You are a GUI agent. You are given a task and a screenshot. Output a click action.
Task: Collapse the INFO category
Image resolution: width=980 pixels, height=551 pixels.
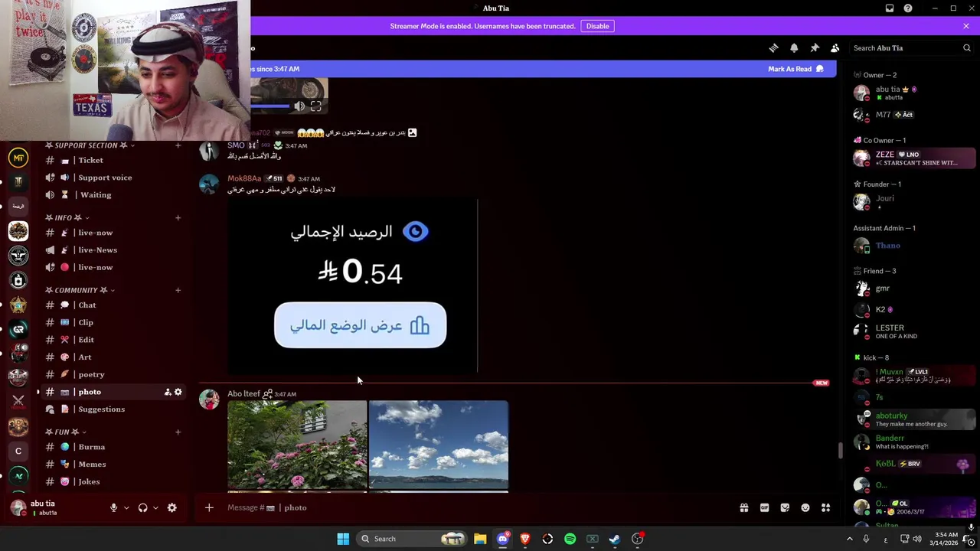pos(67,217)
